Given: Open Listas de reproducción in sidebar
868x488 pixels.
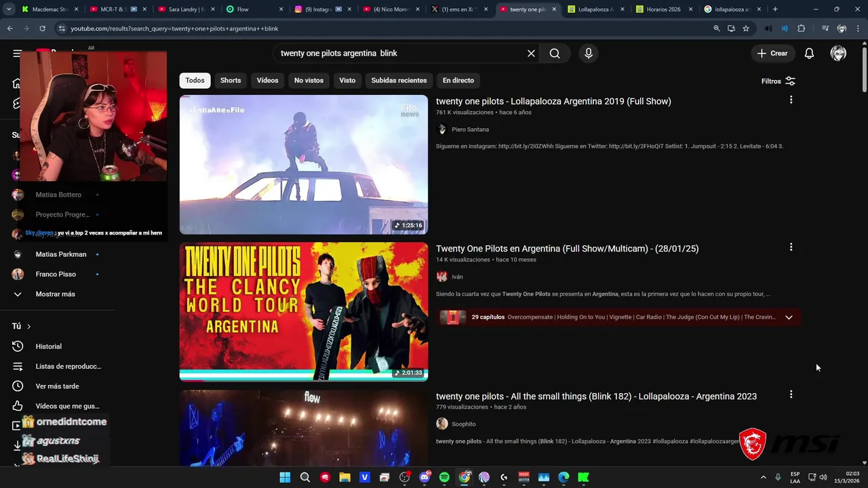Looking at the screenshot, I should pyautogui.click(x=58, y=366).
